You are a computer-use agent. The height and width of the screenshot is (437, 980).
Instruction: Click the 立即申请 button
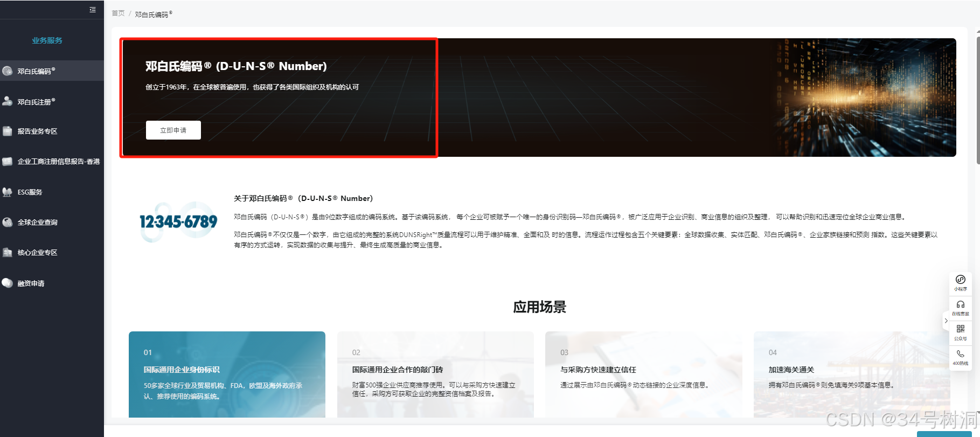click(x=173, y=130)
